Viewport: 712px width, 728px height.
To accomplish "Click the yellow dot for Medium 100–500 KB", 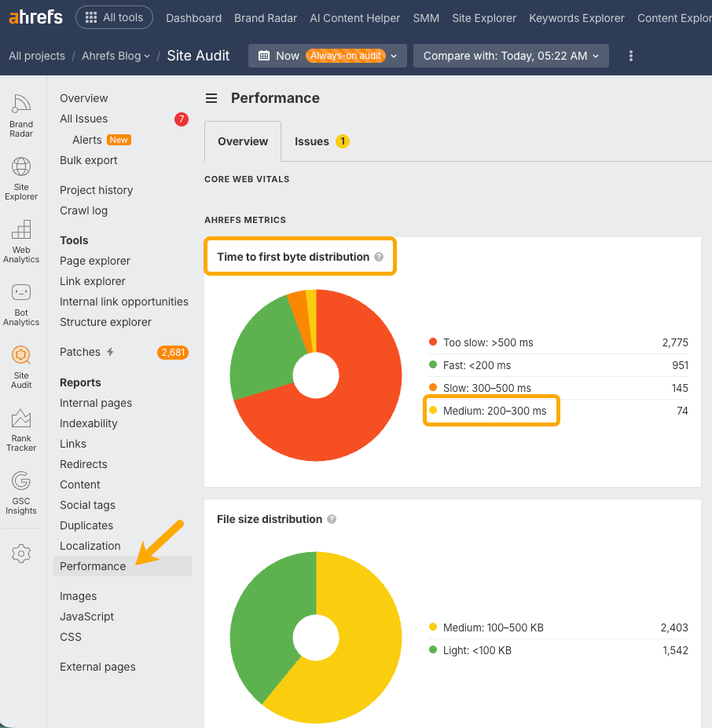I will point(433,627).
